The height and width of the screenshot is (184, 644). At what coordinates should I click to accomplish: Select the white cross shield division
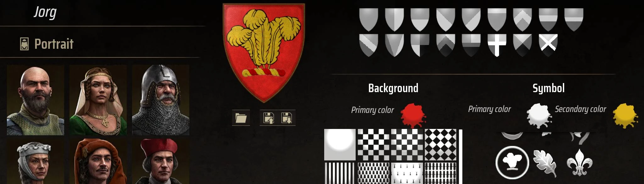point(497,45)
